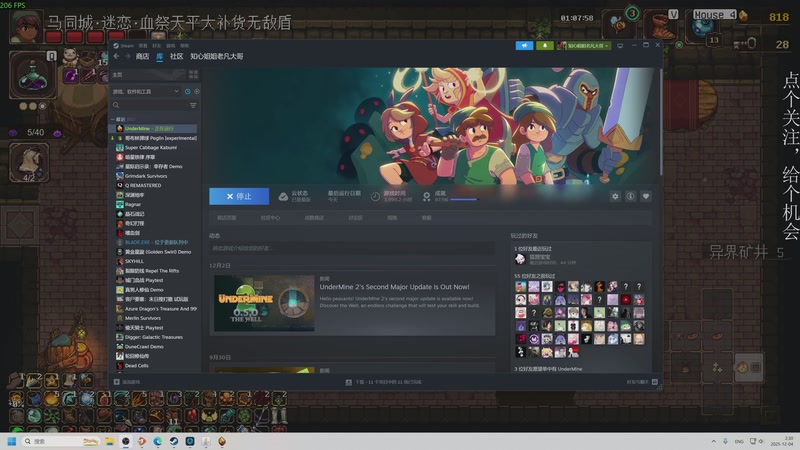Open the 知心姐姐老凡大哥 profile tab
This screenshot has height=450, width=800.
[x=217, y=56]
